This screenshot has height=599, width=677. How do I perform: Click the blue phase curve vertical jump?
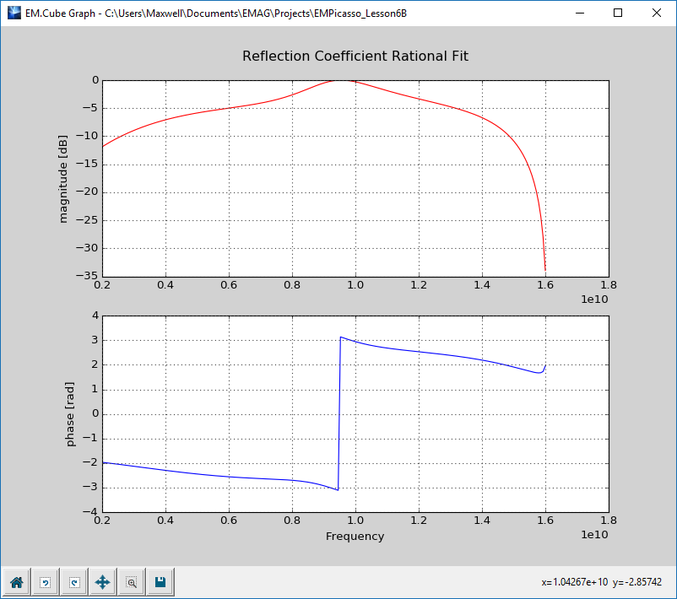tap(339, 413)
